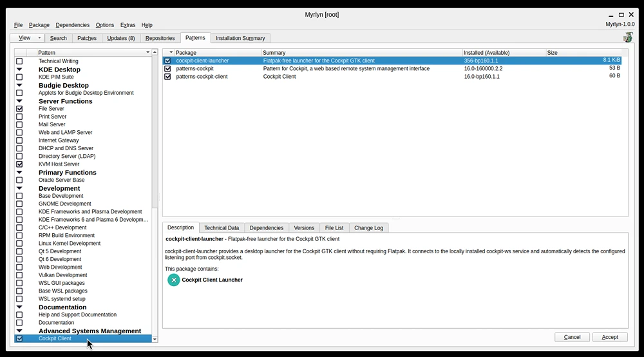
Task: Open the Dependencies details tab
Action: tap(266, 228)
